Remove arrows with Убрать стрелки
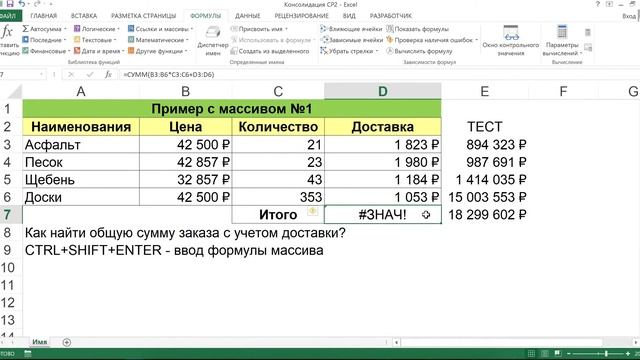The height and width of the screenshot is (360, 640). click(x=349, y=51)
